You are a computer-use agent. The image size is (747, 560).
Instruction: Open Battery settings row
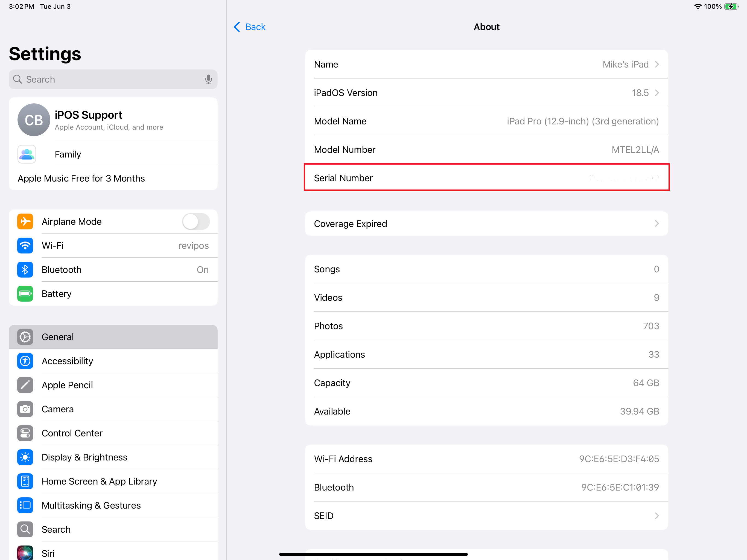coord(113,293)
